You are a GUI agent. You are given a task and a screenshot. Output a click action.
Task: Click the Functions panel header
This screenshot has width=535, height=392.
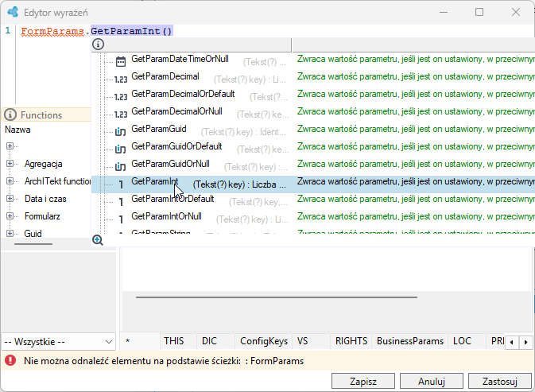tap(46, 114)
